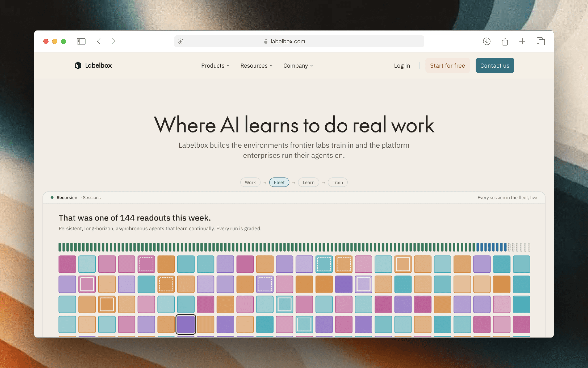
Task: Click the 'Where AI learns to do real work' headline
Action: point(294,125)
